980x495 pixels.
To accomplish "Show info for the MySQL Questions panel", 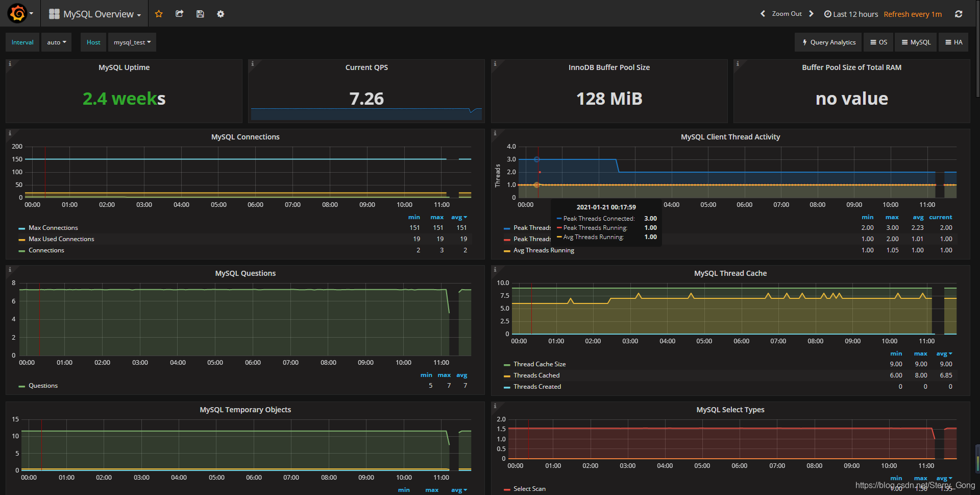I will tap(10, 269).
